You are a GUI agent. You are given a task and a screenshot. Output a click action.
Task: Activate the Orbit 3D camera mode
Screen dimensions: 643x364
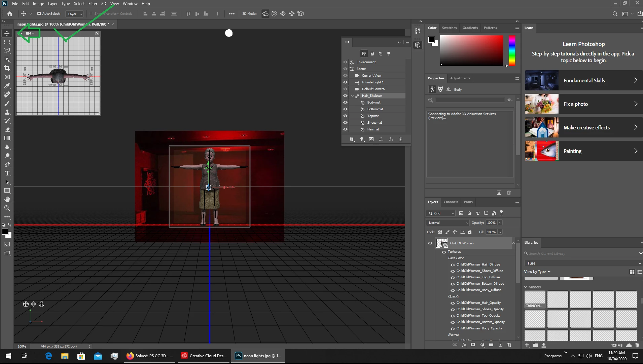(x=265, y=14)
